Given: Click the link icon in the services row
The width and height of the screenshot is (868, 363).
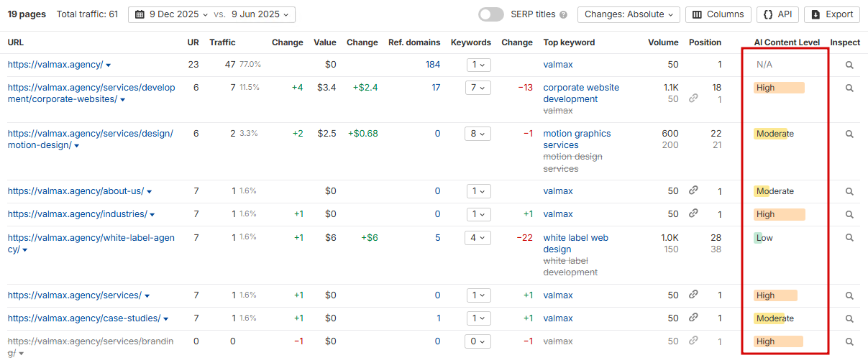Looking at the screenshot, I should point(693,295).
